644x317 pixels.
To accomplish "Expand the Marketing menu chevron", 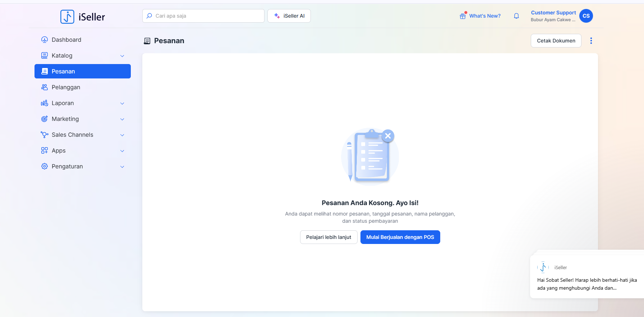I will 122,119.
